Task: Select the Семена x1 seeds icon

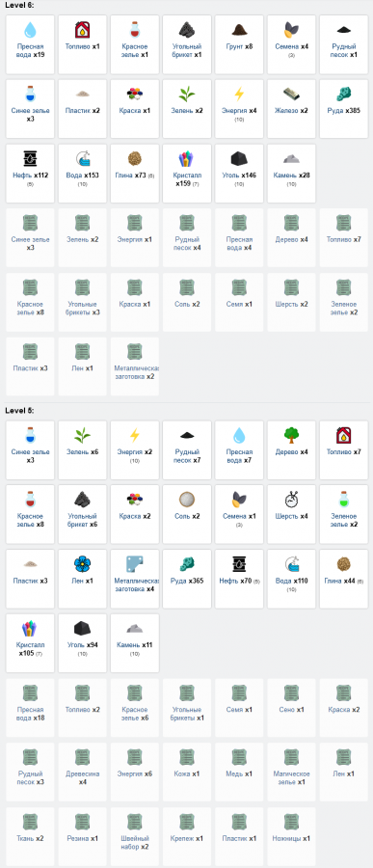Action: pyautogui.click(x=239, y=500)
